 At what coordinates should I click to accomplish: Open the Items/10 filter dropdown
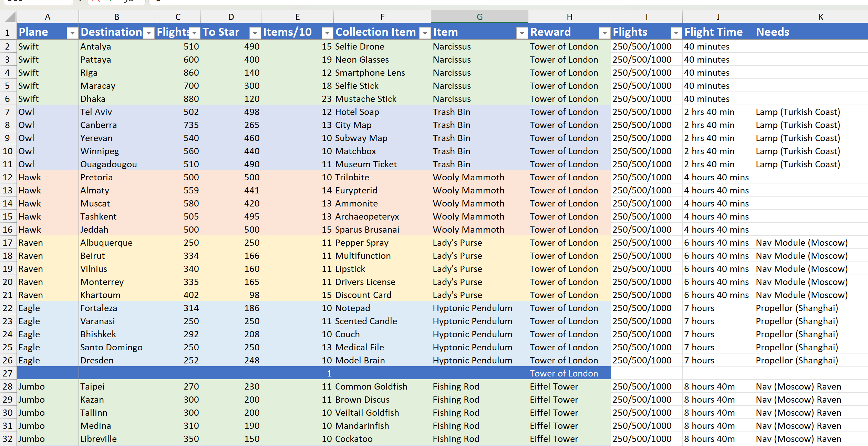click(327, 33)
